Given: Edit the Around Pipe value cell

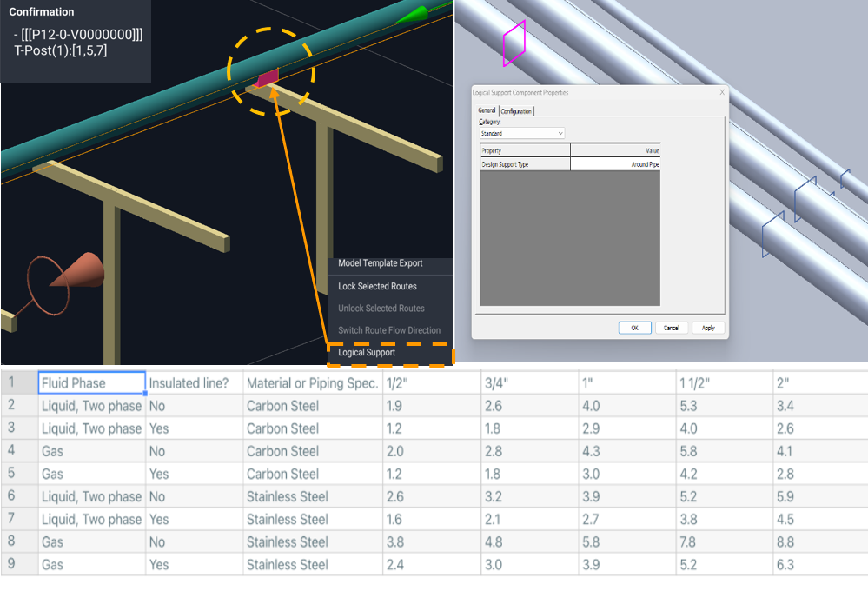Looking at the screenshot, I should pyautogui.click(x=615, y=163).
